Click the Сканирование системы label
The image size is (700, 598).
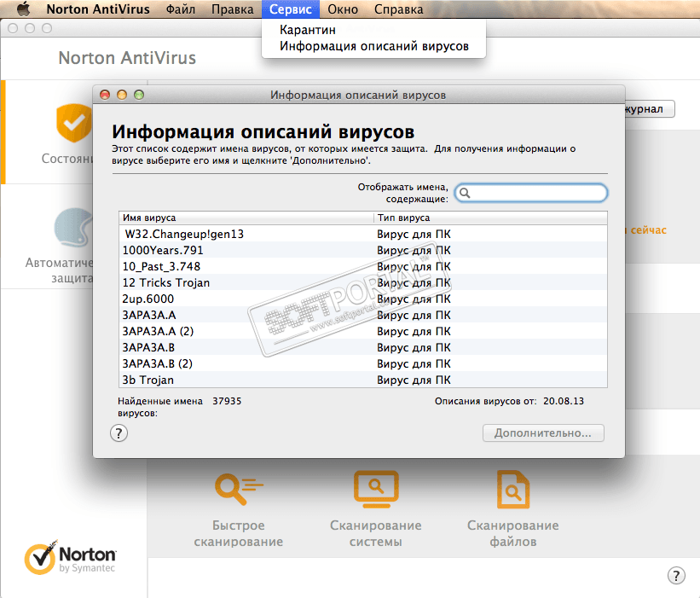376,533
